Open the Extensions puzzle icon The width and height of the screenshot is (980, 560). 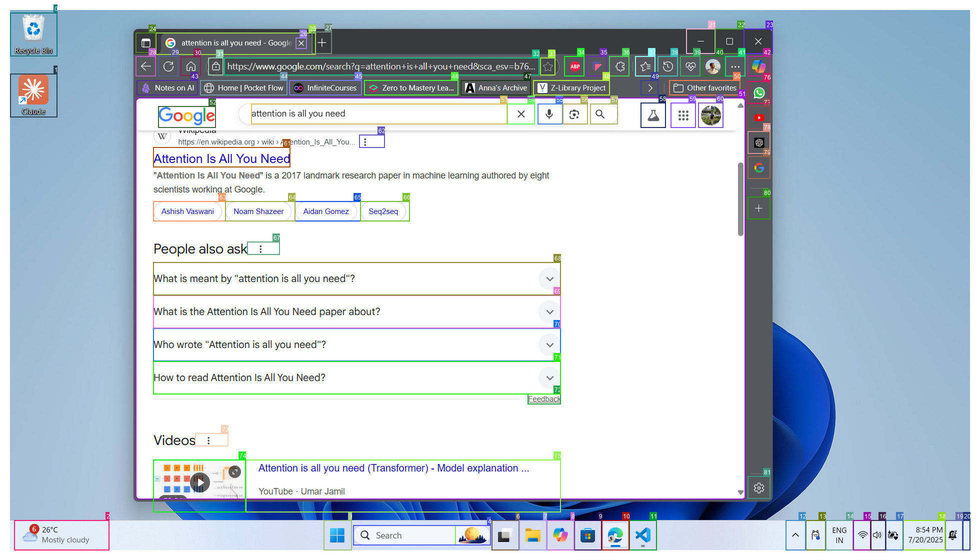click(x=620, y=66)
